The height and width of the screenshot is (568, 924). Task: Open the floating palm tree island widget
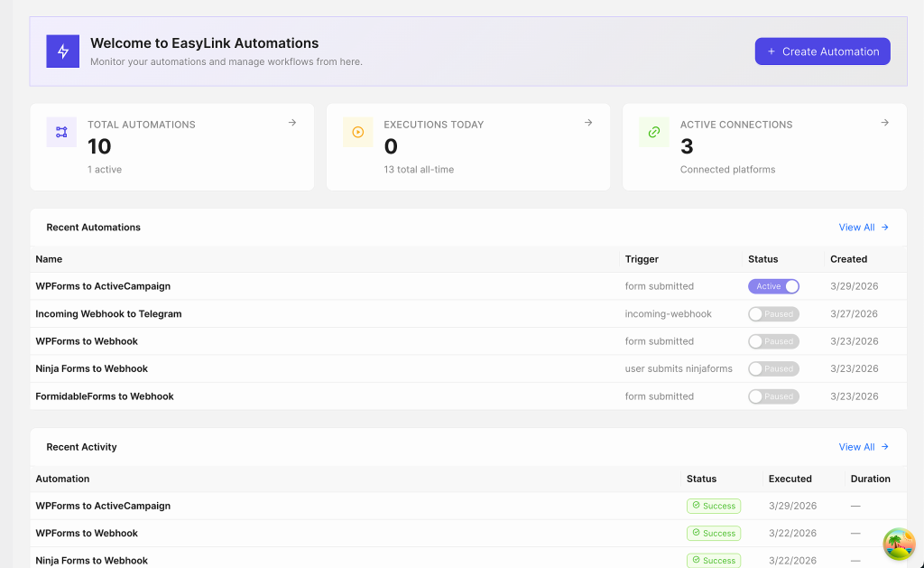899,545
